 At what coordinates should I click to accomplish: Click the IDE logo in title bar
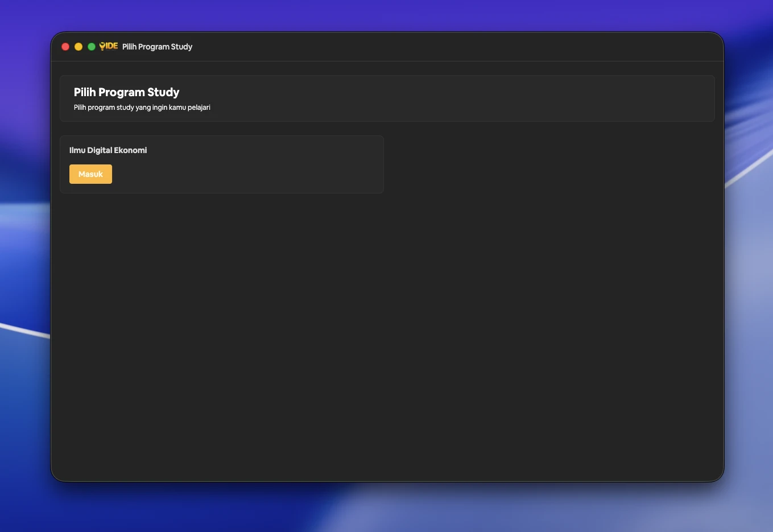click(109, 46)
